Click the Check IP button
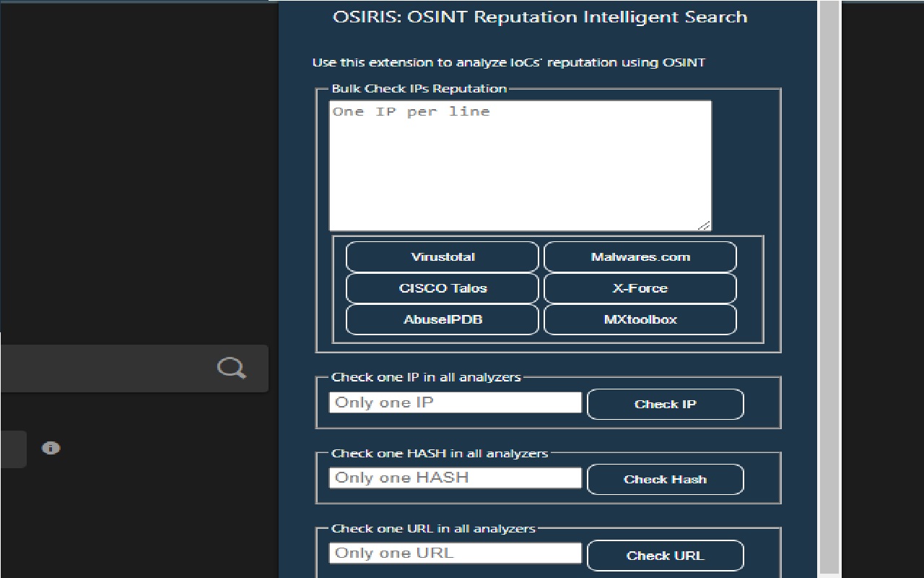This screenshot has width=924, height=578. (x=666, y=404)
